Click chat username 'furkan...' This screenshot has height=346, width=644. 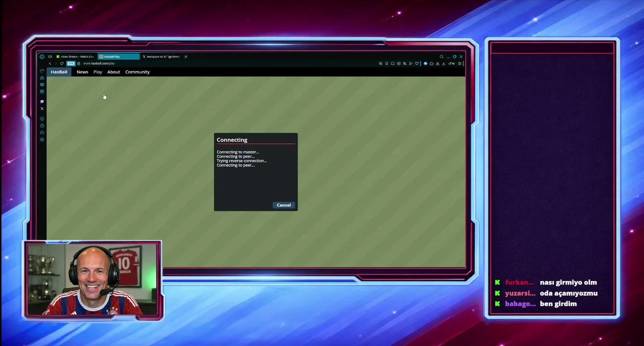(x=519, y=283)
